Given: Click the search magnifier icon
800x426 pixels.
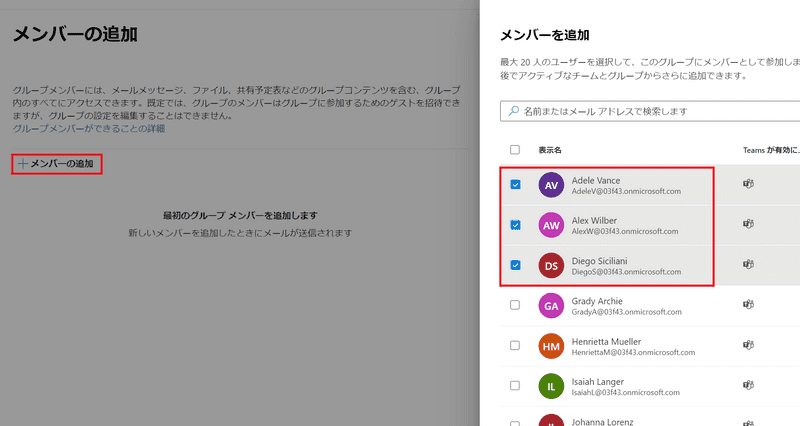Looking at the screenshot, I should coord(514,112).
